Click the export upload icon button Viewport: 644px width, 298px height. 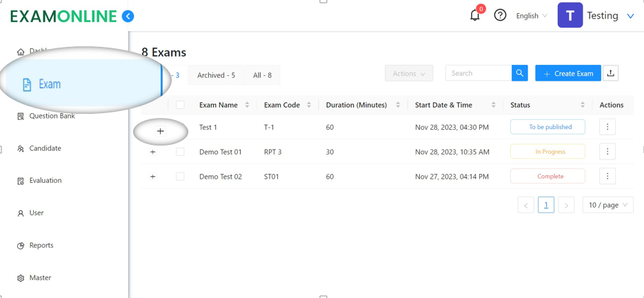tap(610, 73)
